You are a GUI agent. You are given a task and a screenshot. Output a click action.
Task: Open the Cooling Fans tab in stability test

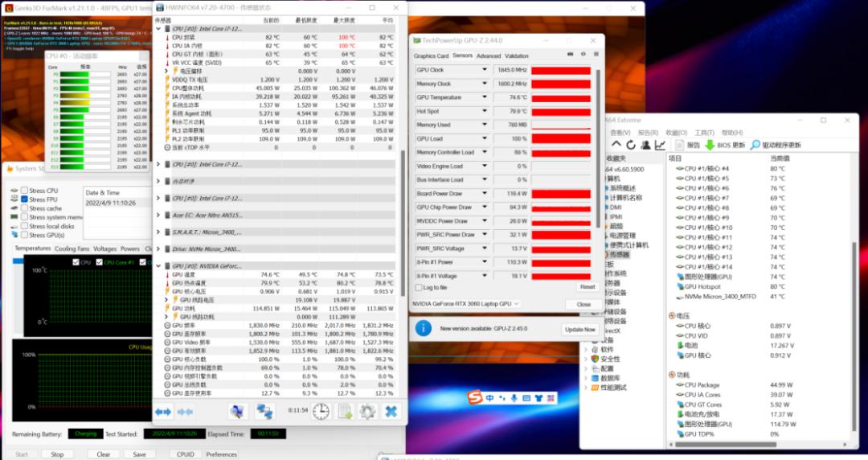tap(72, 248)
